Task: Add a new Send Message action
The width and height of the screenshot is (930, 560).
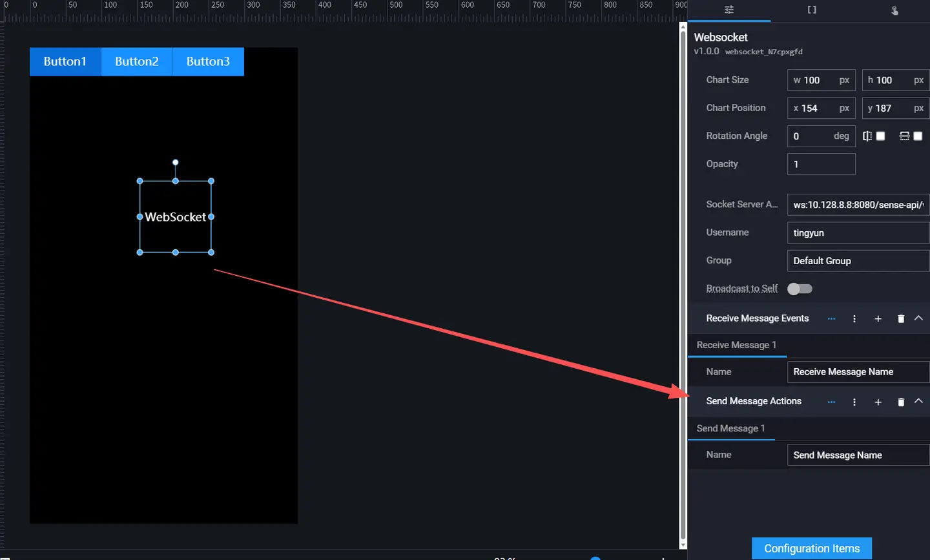Action: 878,402
